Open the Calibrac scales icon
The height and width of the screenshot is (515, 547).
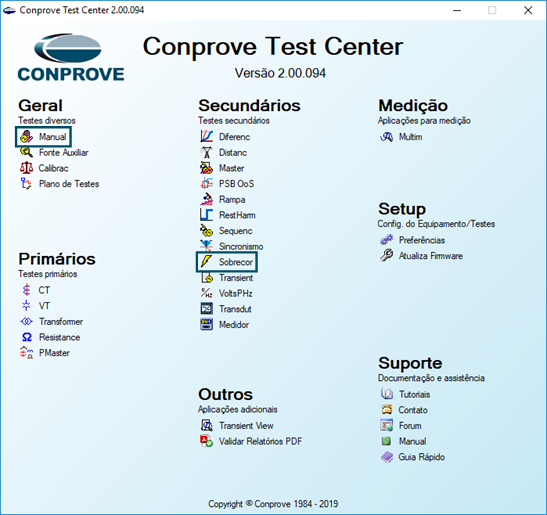pos(27,168)
